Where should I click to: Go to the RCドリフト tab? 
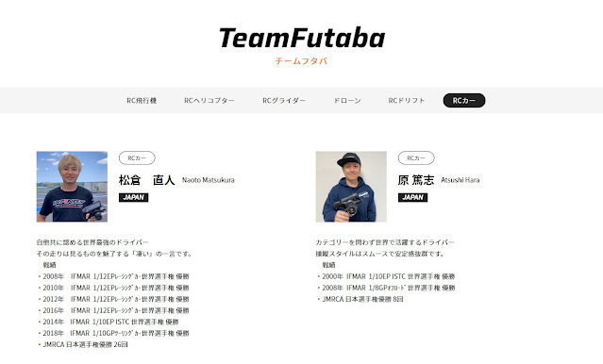coord(406,101)
